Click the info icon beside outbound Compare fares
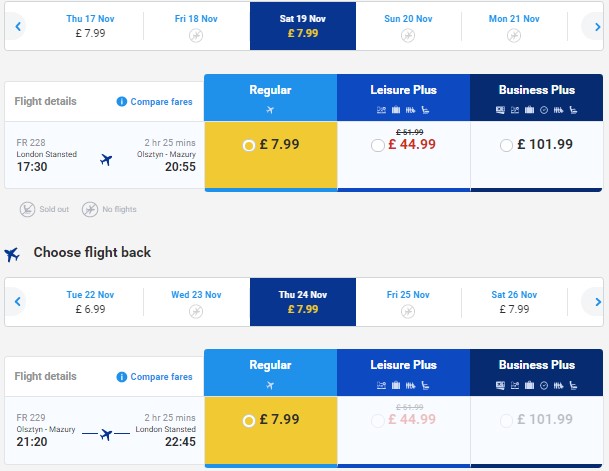This screenshot has height=471, width=609. (122, 102)
